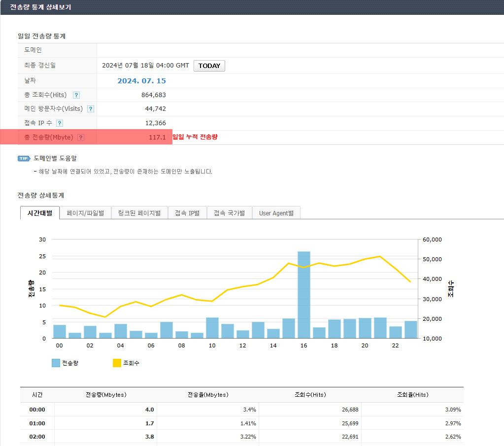Click the yellow 조회수 legend swatch
The height and width of the screenshot is (446, 504).
coord(117,363)
